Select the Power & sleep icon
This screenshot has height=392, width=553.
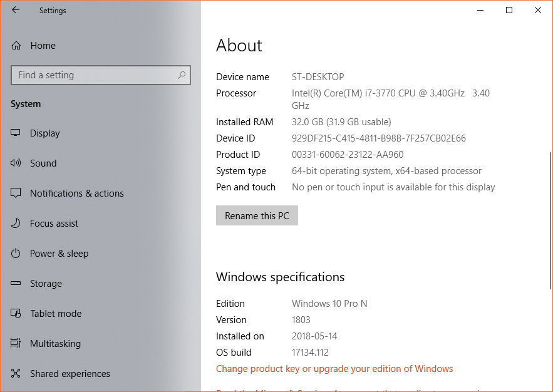[16, 253]
